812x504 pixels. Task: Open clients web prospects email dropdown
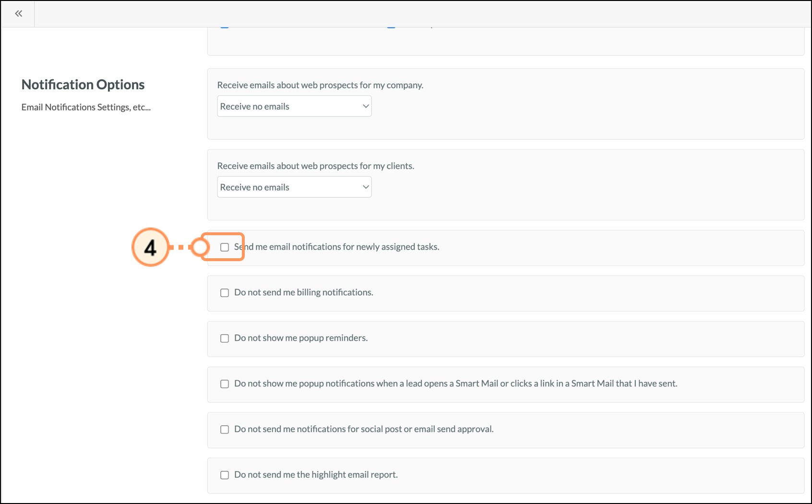(294, 187)
